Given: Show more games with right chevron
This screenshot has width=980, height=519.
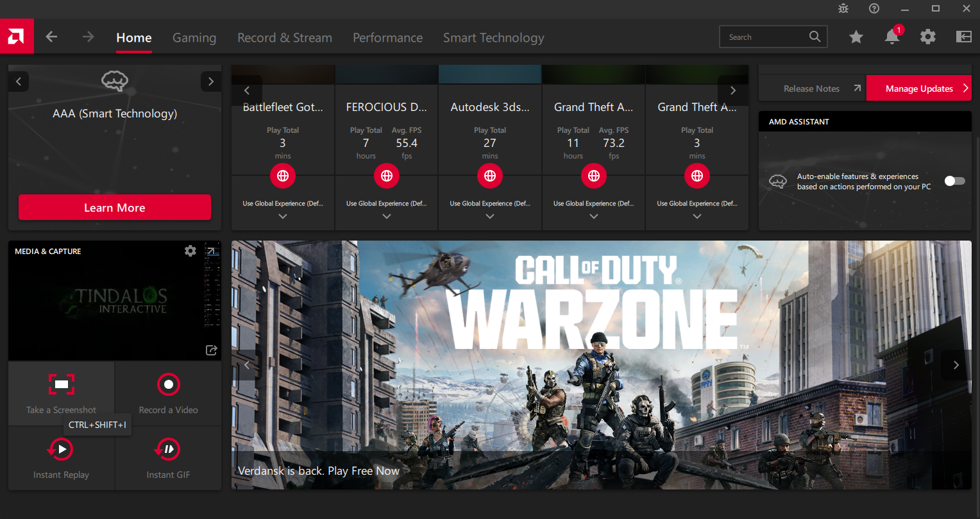Looking at the screenshot, I should (733, 90).
